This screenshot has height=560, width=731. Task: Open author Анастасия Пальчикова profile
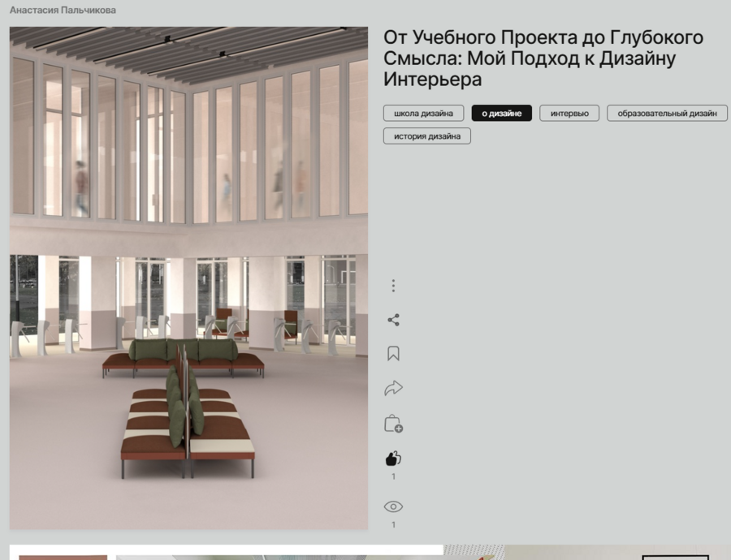(x=63, y=10)
